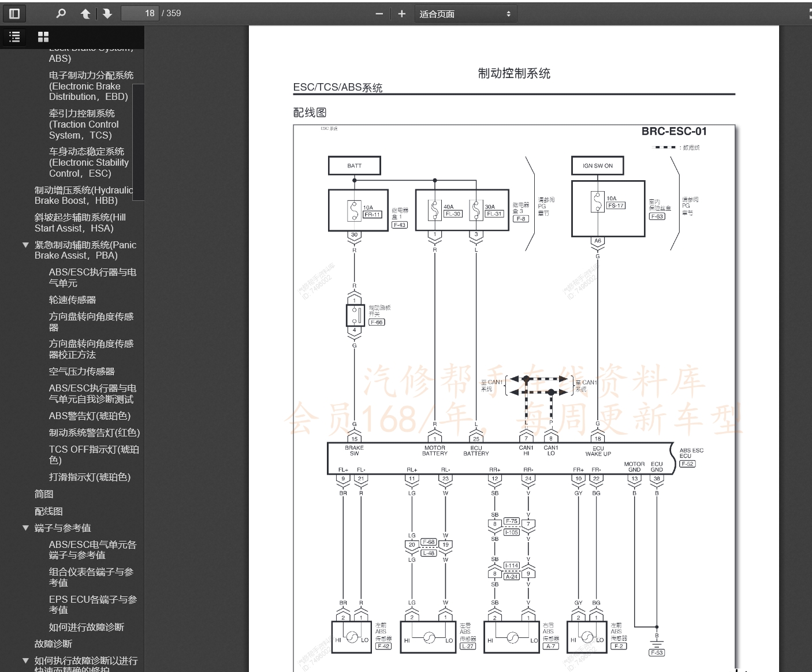Go to the next page with down arrow
812x672 pixels.
107,13
